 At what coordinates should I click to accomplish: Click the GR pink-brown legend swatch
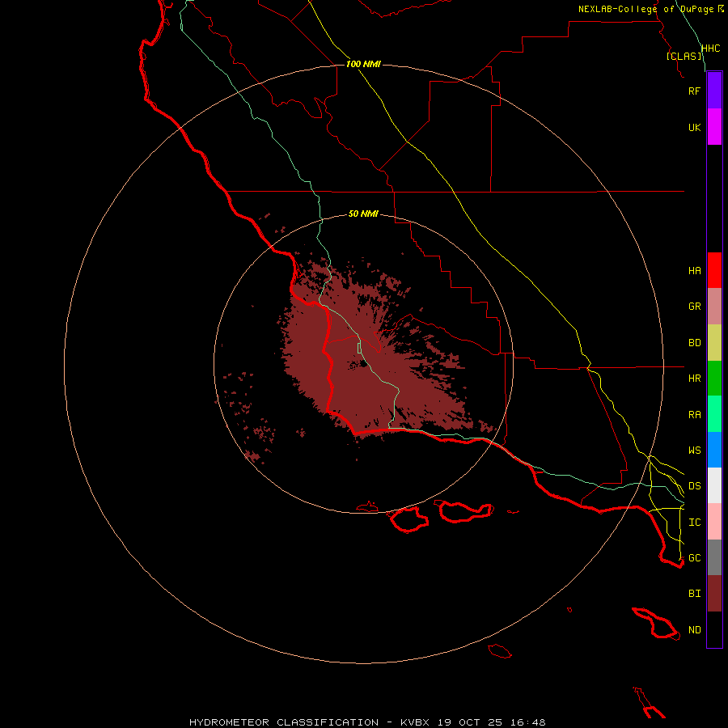714,307
